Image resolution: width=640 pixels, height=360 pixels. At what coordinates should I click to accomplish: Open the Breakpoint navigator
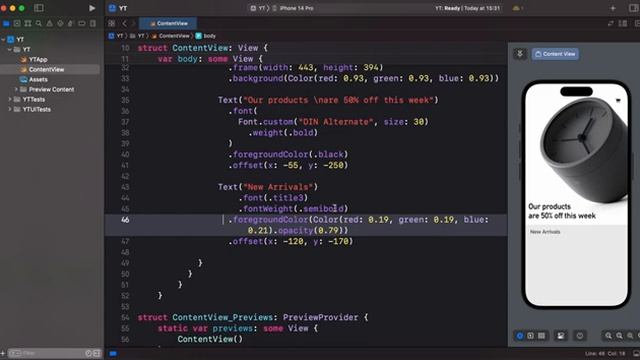click(x=82, y=24)
